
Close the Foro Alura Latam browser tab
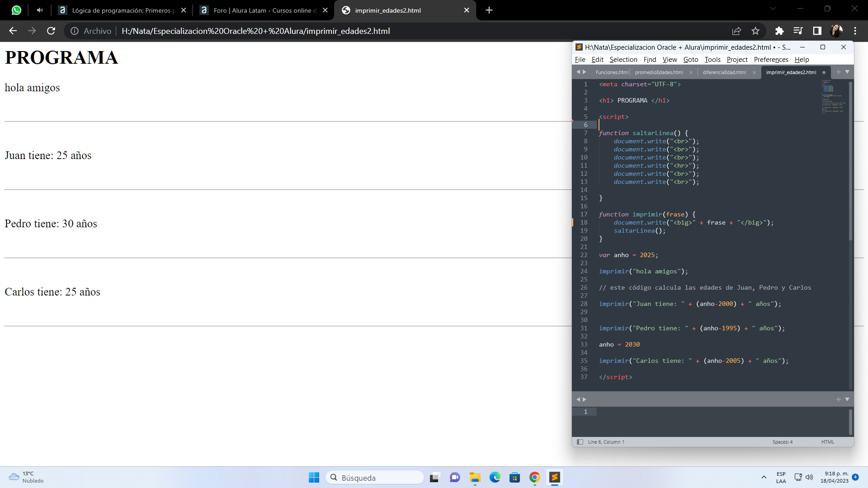325,10
